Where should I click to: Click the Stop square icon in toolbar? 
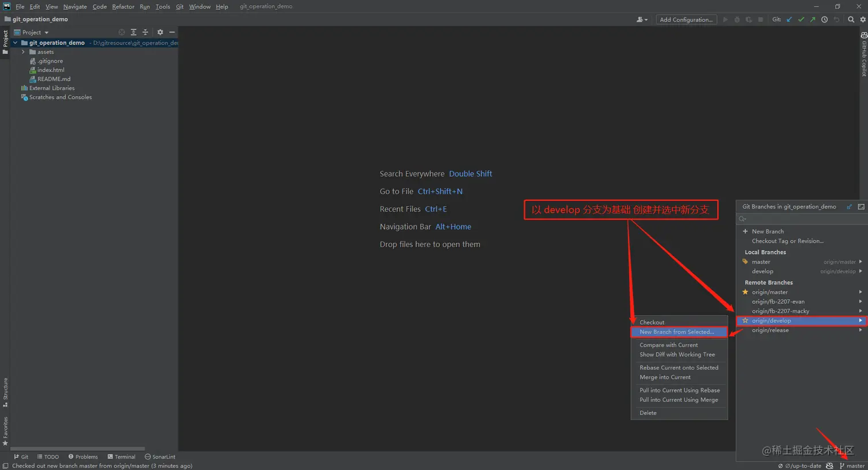point(761,20)
